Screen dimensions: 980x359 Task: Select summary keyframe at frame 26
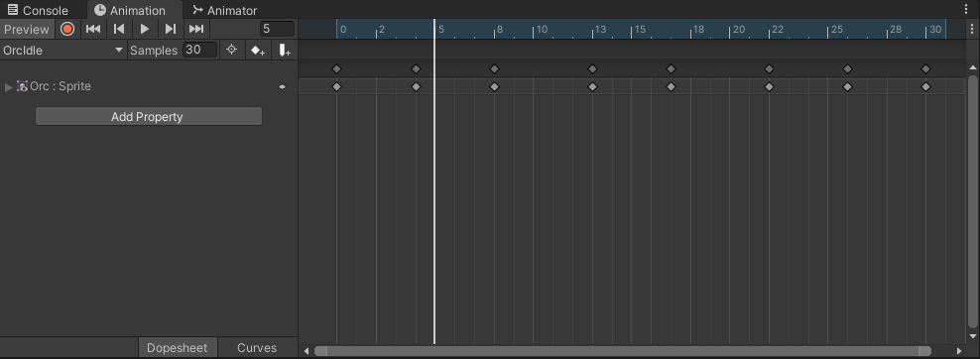[x=847, y=68]
